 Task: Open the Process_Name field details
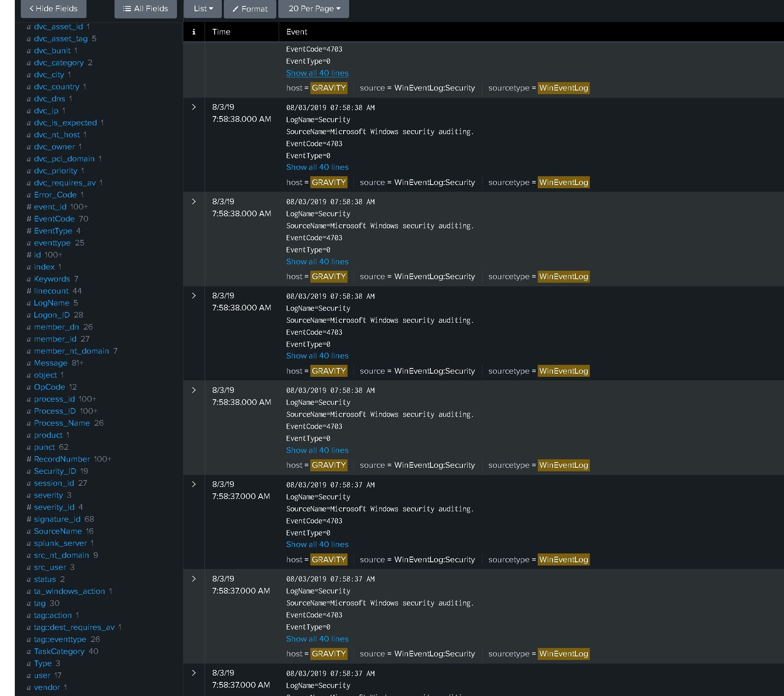tap(62, 423)
